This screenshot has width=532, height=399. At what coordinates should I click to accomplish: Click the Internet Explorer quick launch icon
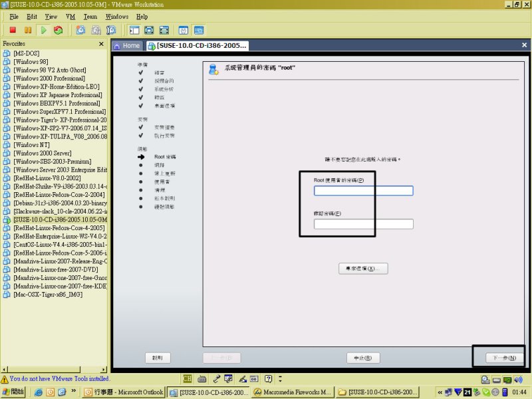(x=39, y=392)
